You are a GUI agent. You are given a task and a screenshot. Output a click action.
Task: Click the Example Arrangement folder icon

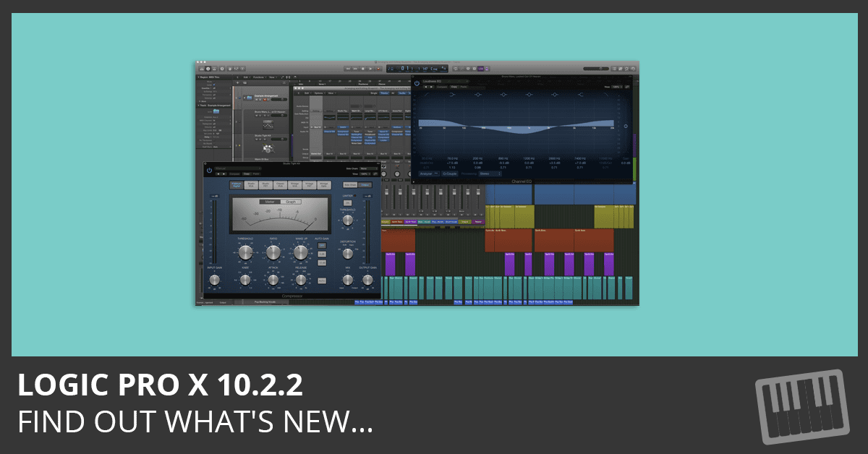[250, 97]
